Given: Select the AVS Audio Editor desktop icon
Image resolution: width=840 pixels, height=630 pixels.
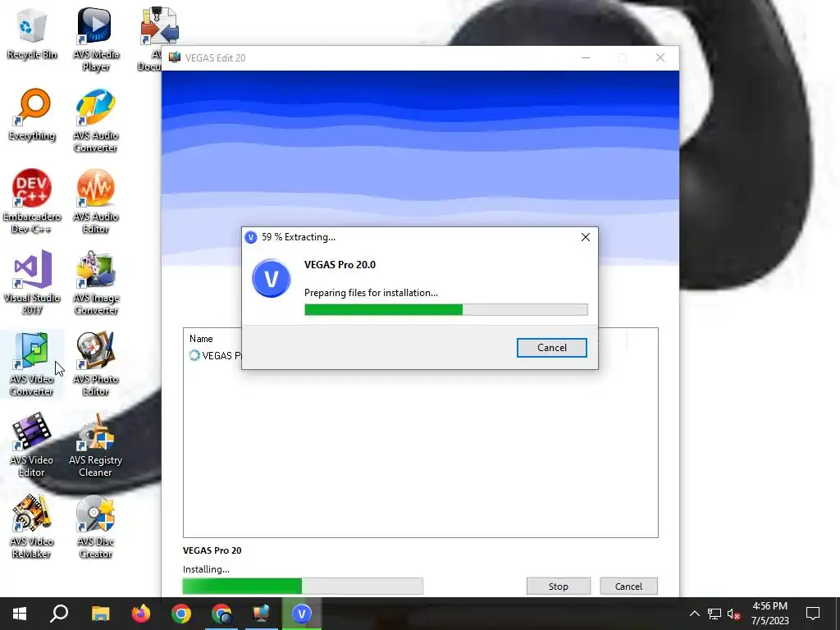Looking at the screenshot, I should click(x=95, y=202).
